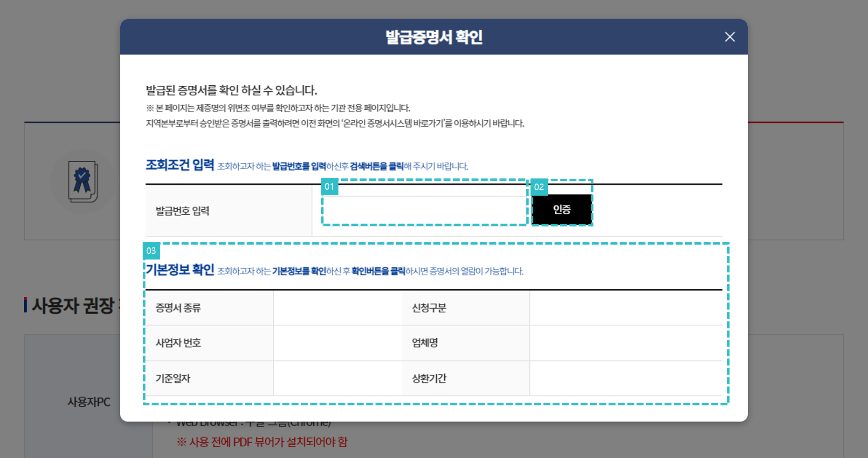
Task: Click the 발급번호 입력 text field
Action: [424, 210]
